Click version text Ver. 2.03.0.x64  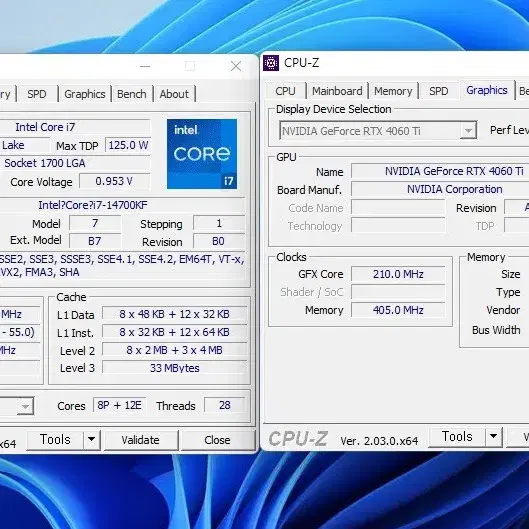point(379,441)
